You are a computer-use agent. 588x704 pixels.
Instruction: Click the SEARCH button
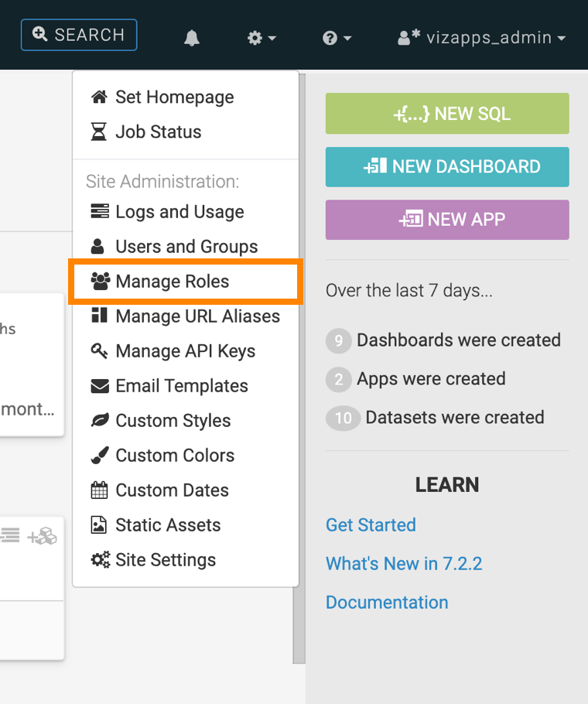(x=79, y=35)
